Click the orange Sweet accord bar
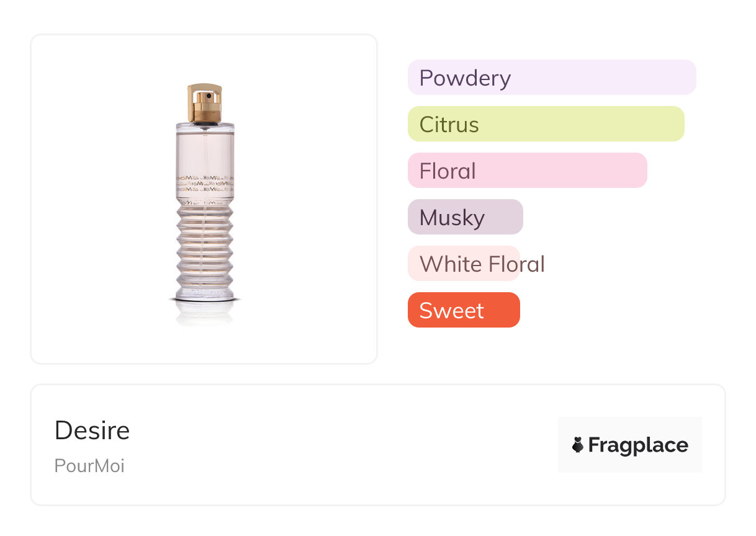 [464, 310]
